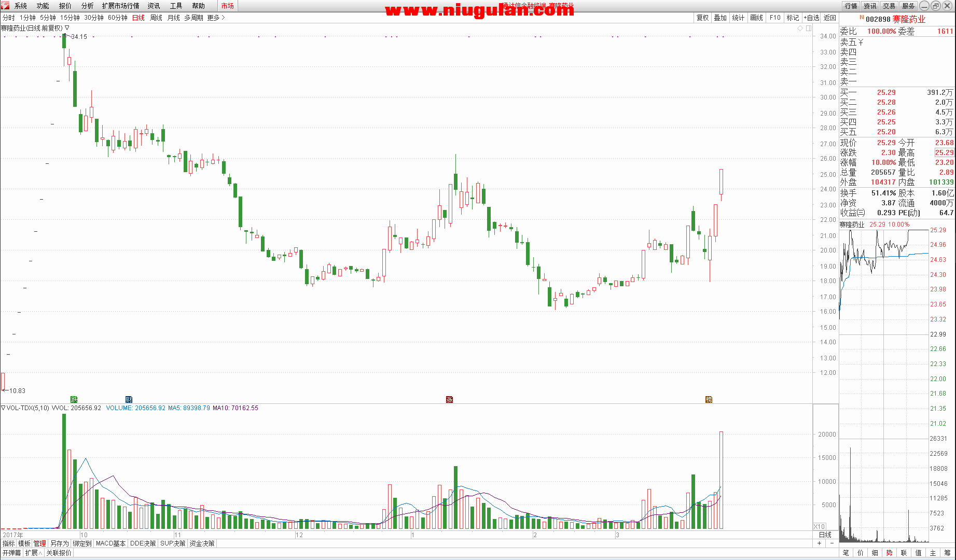Click the diamond icon above price axis
The height and width of the screenshot is (560, 956).
tap(800, 28)
